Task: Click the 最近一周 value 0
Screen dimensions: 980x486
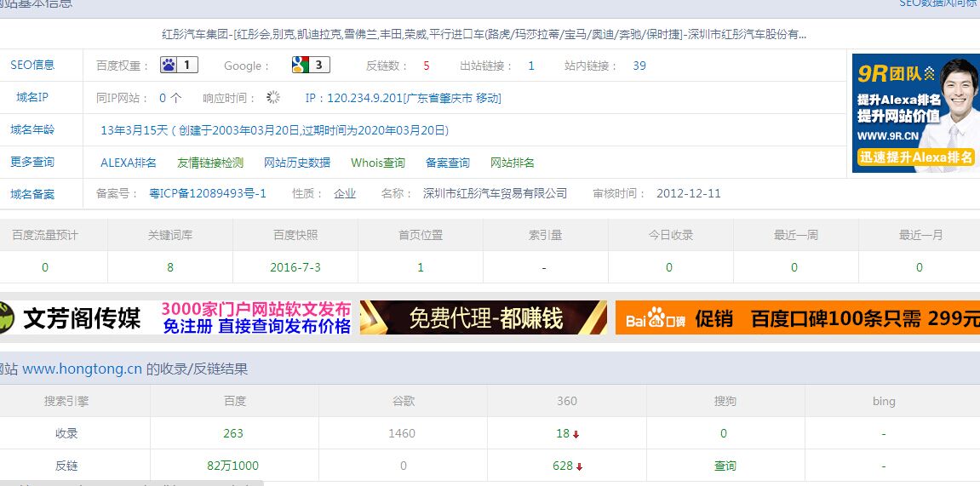Action: pyautogui.click(x=794, y=267)
